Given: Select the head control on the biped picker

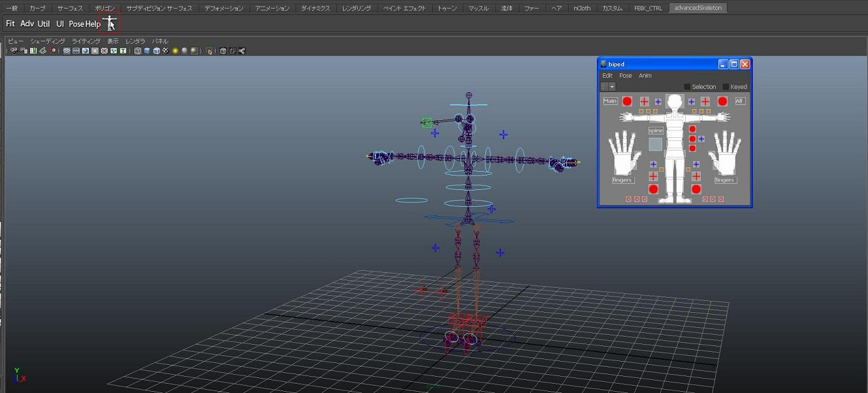Looking at the screenshot, I should pyautogui.click(x=674, y=102).
